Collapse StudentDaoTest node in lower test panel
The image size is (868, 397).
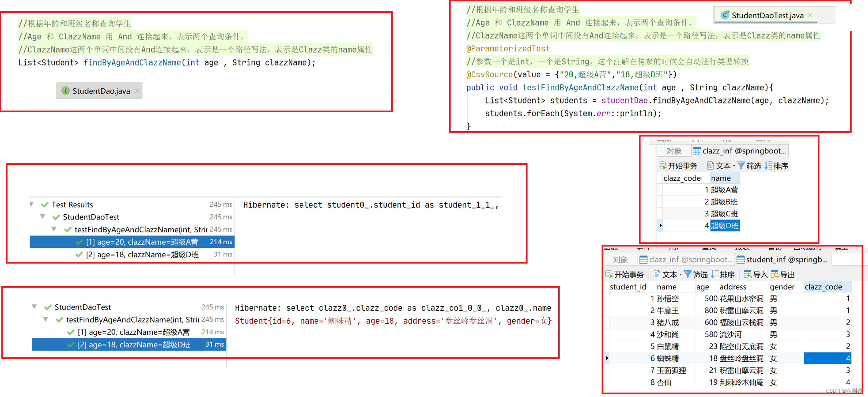(34, 307)
